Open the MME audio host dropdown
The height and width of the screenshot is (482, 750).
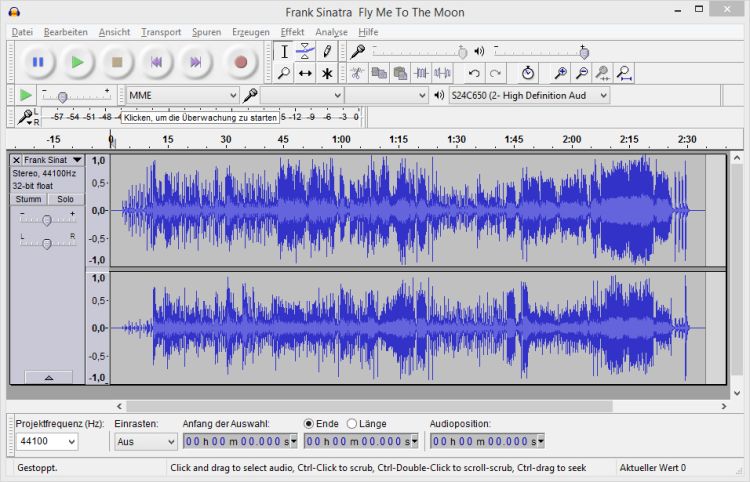click(x=183, y=95)
